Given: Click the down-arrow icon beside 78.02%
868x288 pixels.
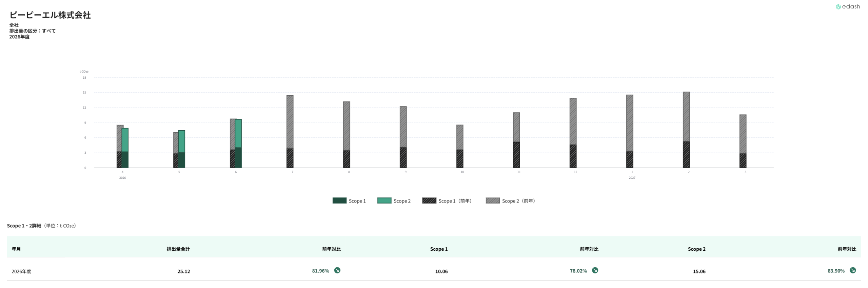Looking at the screenshot, I should (x=595, y=270).
